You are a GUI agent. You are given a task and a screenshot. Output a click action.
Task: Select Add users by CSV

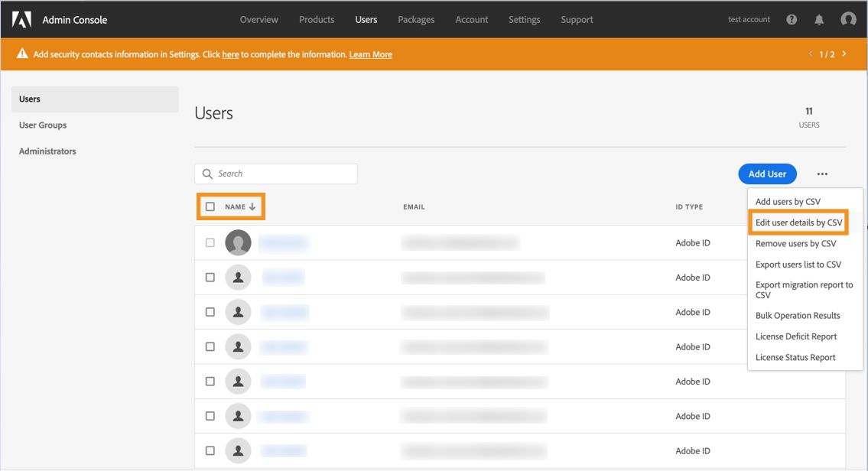[788, 201]
